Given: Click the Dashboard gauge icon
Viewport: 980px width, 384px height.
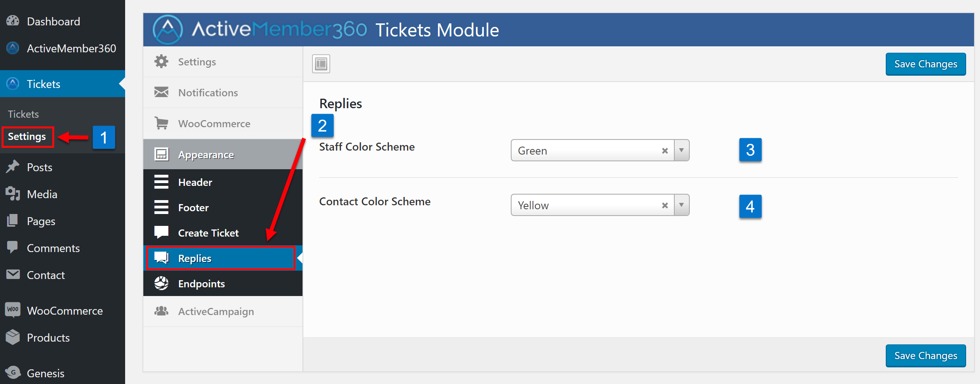Looking at the screenshot, I should (13, 21).
